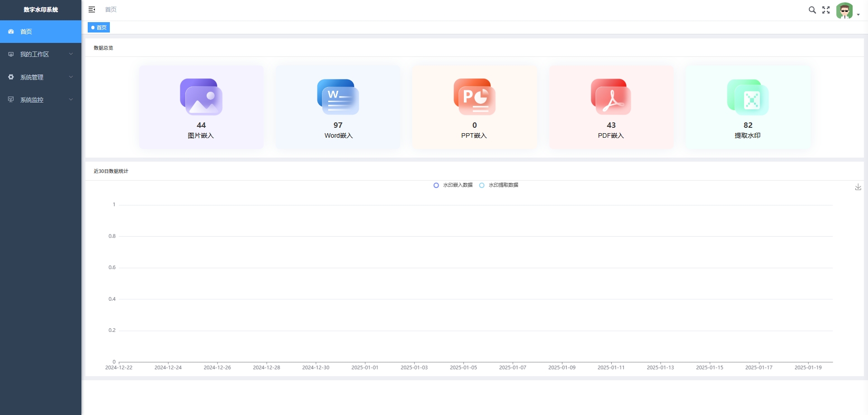Viewport: 868px width, 415px height.
Task: Click the sidebar collapse hamburger icon
Action: coord(92,9)
